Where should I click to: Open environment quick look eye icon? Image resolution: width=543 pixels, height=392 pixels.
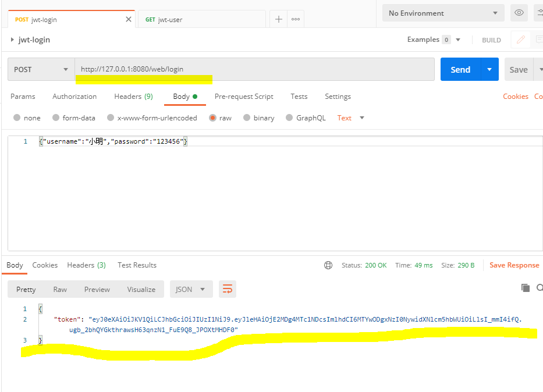(x=519, y=13)
